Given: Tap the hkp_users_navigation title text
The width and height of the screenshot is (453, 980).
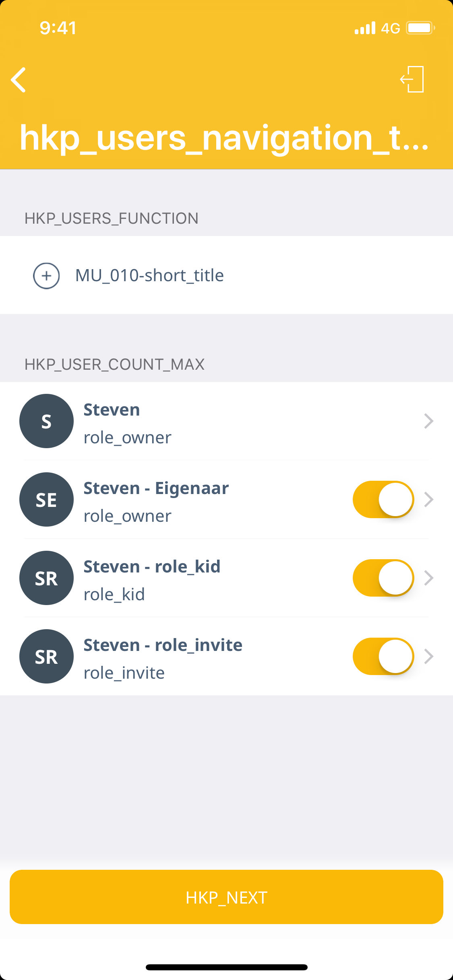Looking at the screenshot, I should pos(224,138).
